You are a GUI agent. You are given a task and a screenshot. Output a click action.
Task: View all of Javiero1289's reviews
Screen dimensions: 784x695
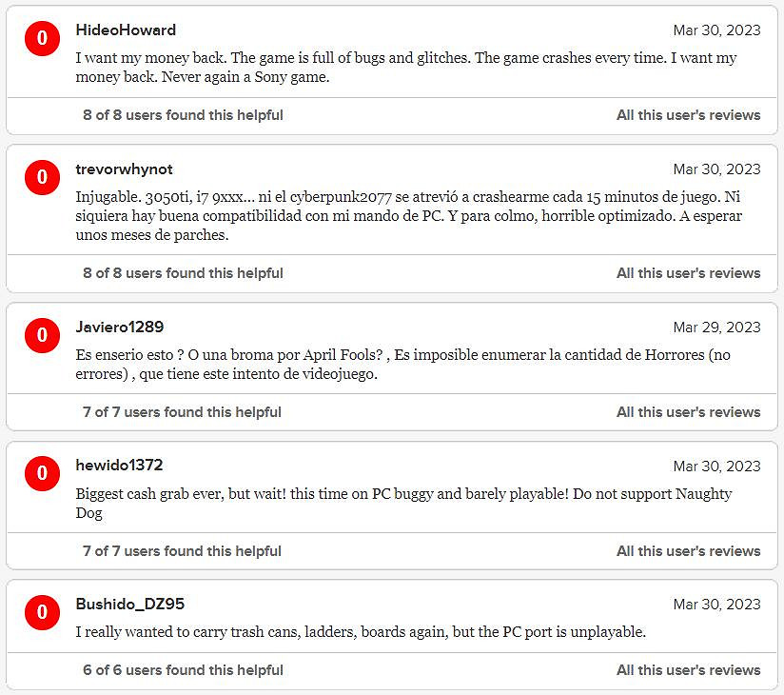688,412
